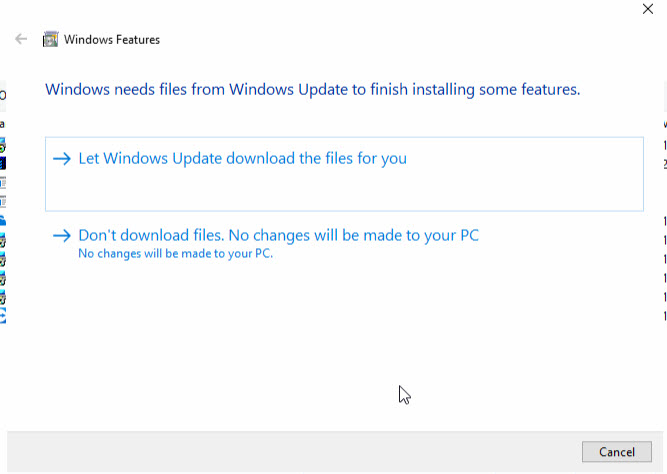Click partially hidden column header at right edge
667x474 pixels.
[665, 94]
